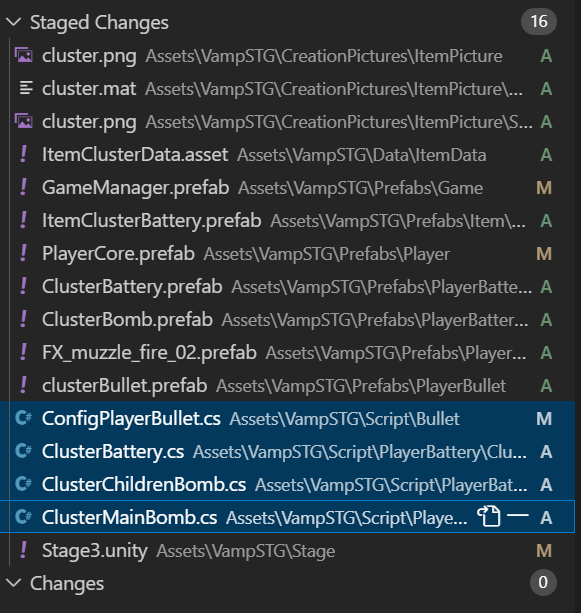Click path Assets\VampSTG\Stage
The image size is (581, 613).
click(246, 551)
